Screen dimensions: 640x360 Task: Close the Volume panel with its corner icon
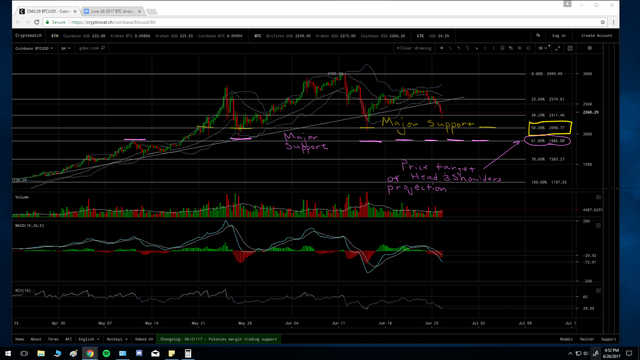[598, 197]
